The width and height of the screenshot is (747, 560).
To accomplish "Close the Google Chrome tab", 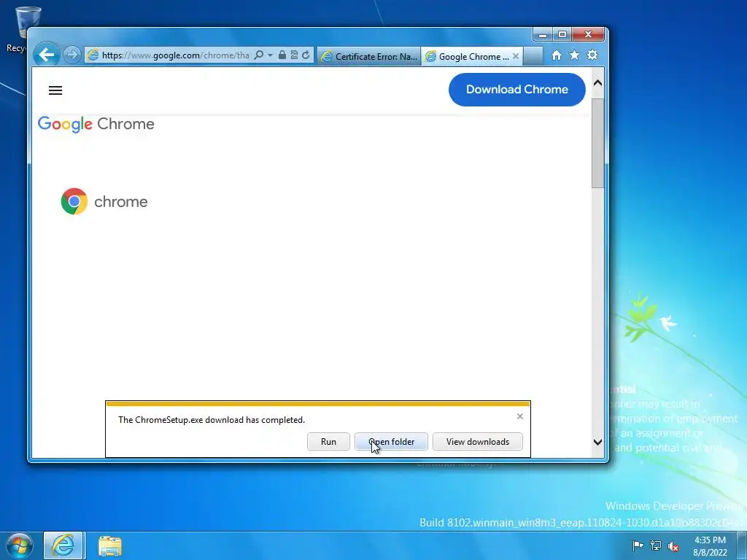I will click(516, 56).
